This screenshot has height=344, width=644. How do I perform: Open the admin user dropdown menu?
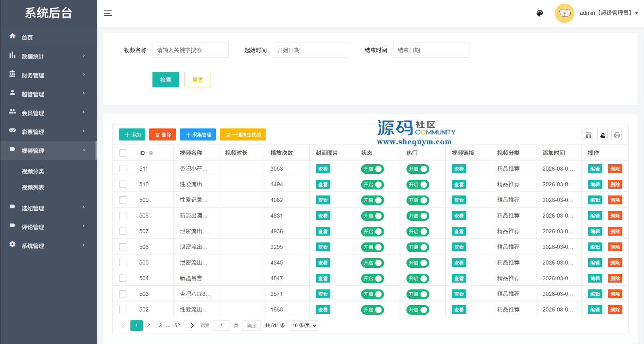coord(609,13)
